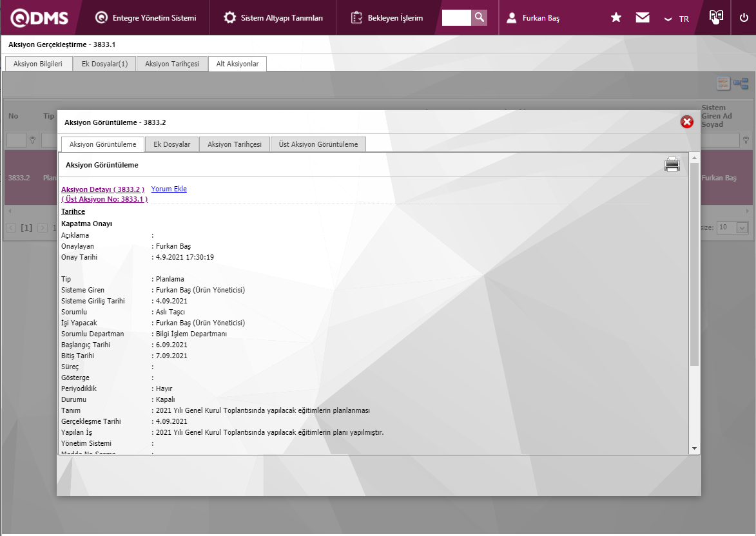Screen dimensions: 756x536
Task: Click the magnifier search button
Action: 479,17
